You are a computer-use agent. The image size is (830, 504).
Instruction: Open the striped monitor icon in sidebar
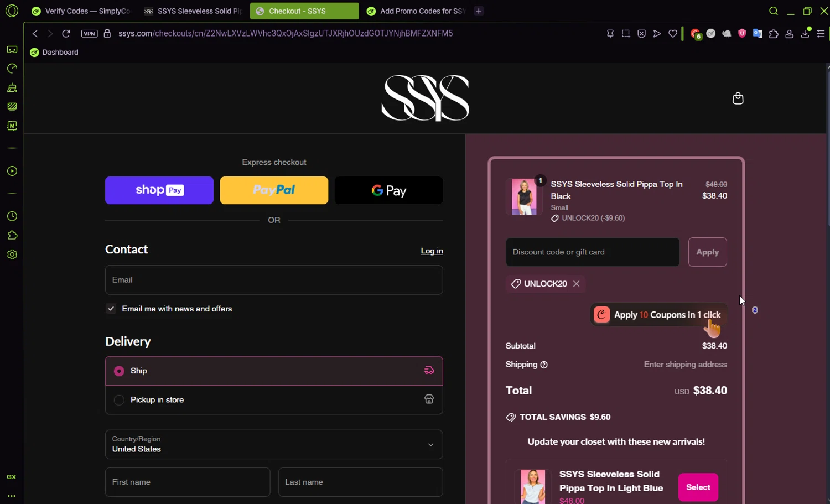pos(12,107)
